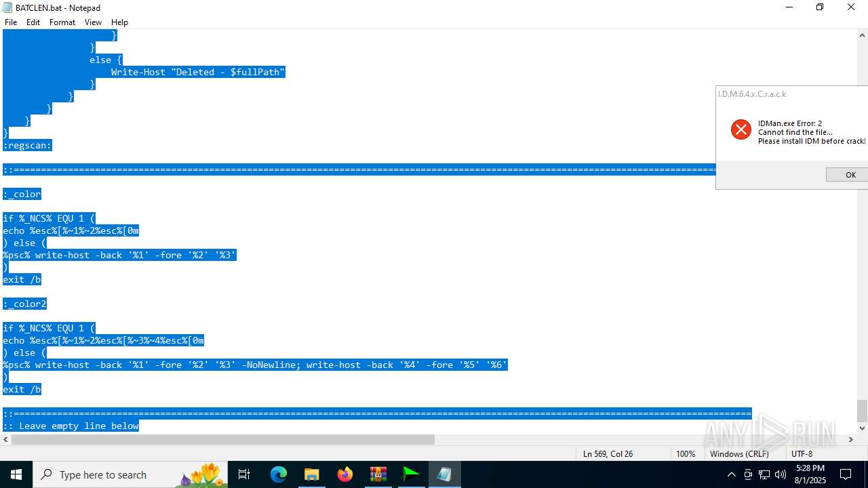Click the volume speaker tray icon

pos(781,474)
